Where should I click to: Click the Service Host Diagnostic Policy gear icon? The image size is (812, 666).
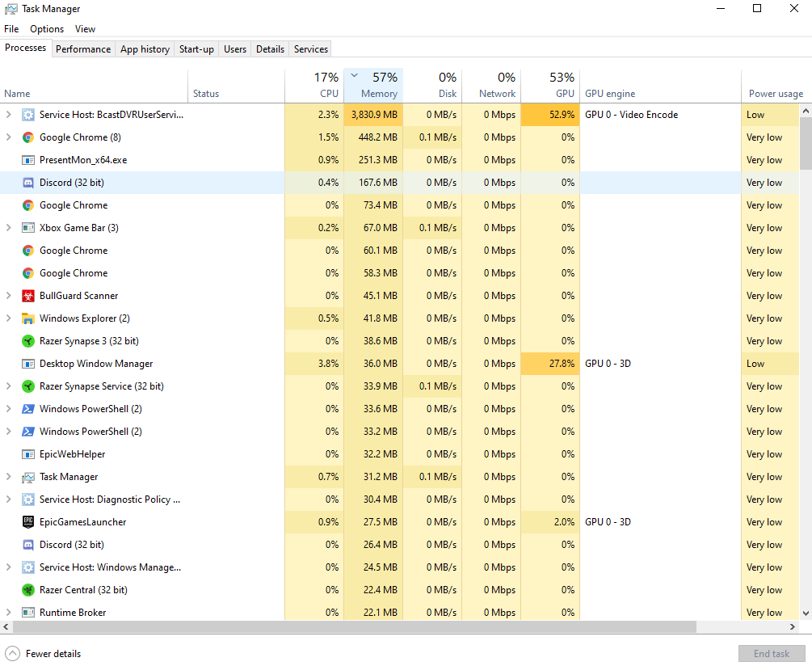pos(28,499)
